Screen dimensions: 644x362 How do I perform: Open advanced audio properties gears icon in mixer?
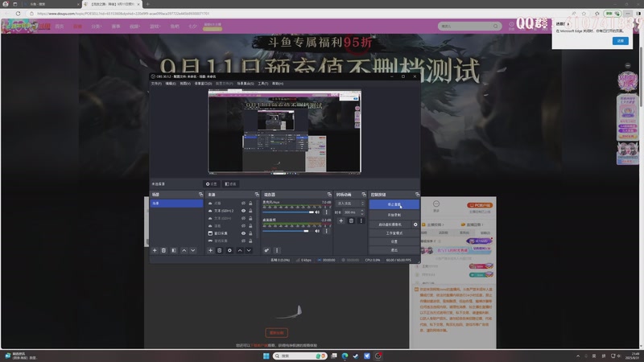tap(266, 250)
